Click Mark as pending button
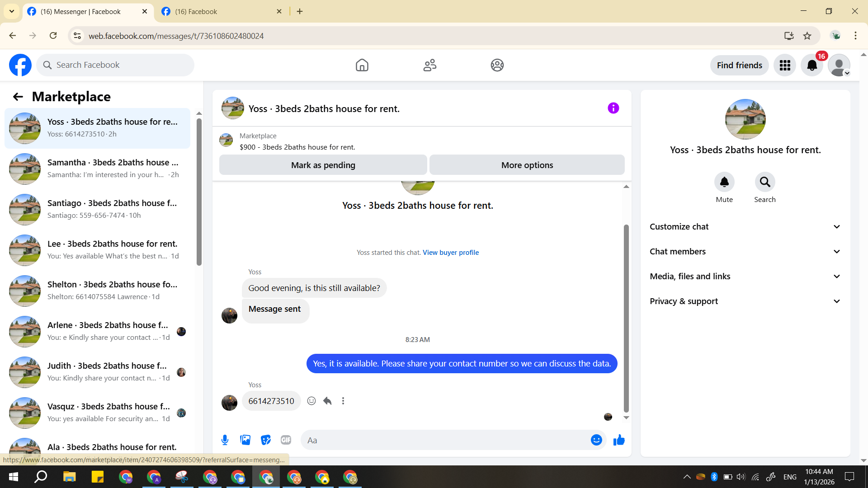 [x=323, y=165]
